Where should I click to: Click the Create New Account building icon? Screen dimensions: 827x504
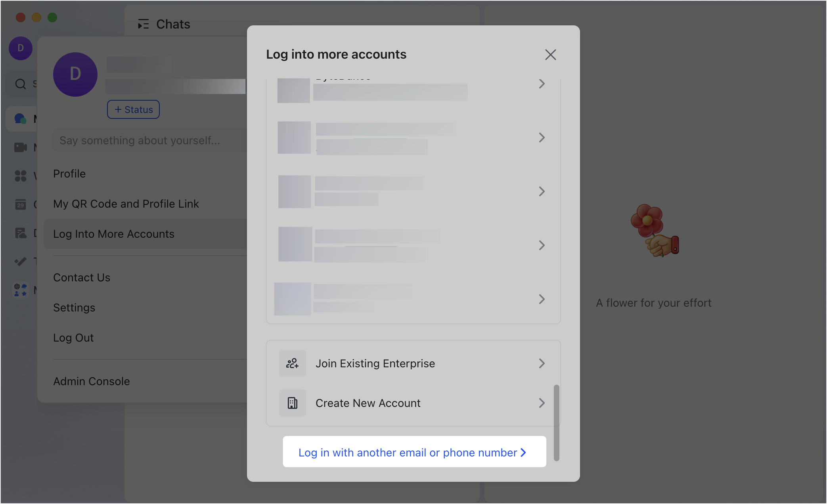(292, 403)
